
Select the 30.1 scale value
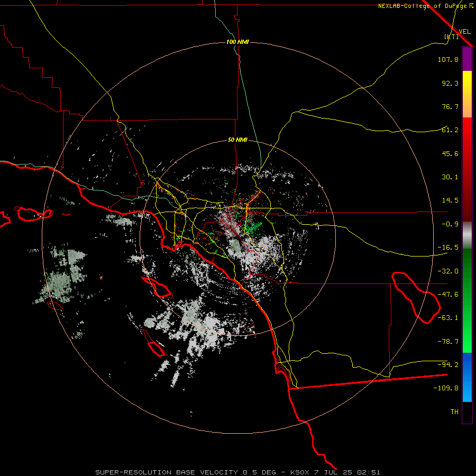[450, 177]
